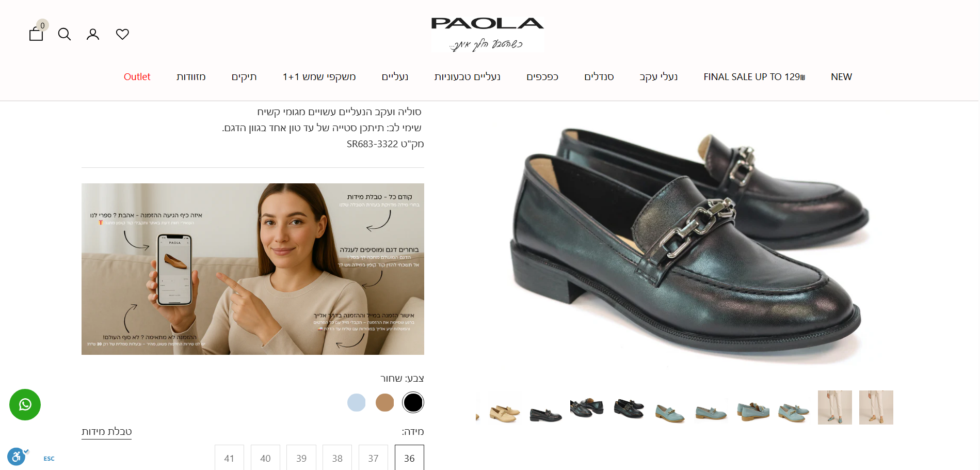Open FINAL SALE UP TO 129 menu
Viewport: 980px width, 470px height.
tap(754, 76)
